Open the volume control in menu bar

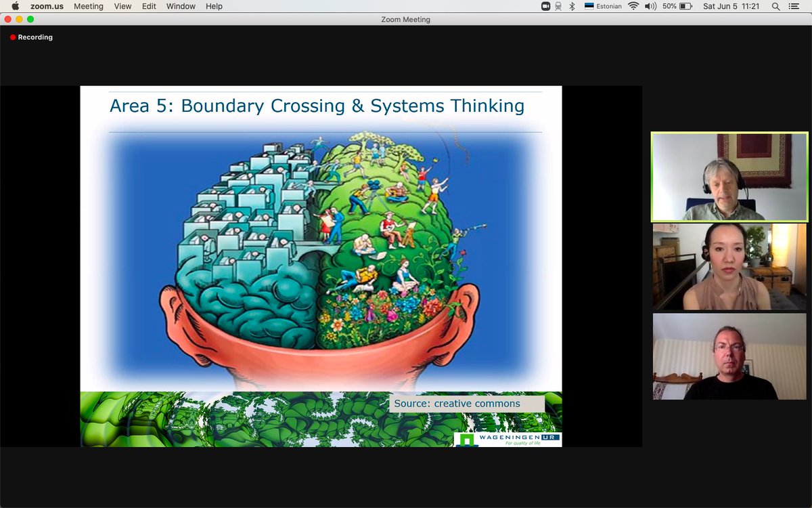pos(651,6)
